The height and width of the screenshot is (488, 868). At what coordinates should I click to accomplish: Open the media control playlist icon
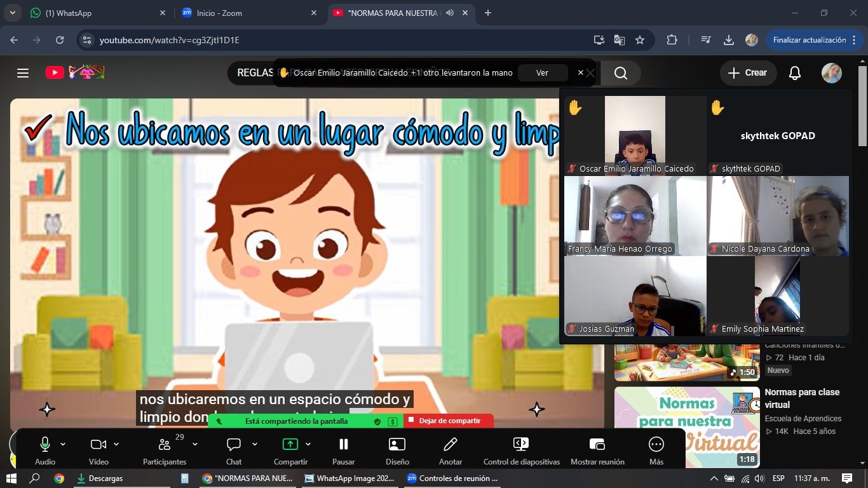[x=705, y=40]
